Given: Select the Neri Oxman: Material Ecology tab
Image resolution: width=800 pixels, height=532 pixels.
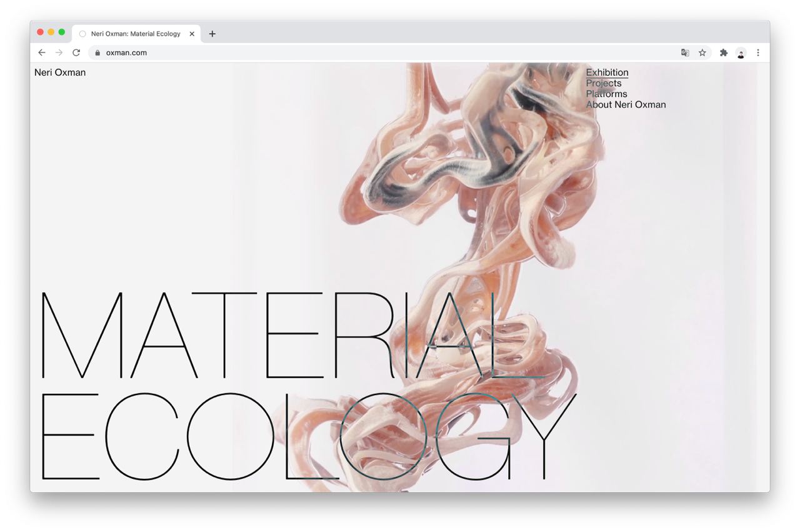Looking at the screenshot, I should [x=136, y=34].
